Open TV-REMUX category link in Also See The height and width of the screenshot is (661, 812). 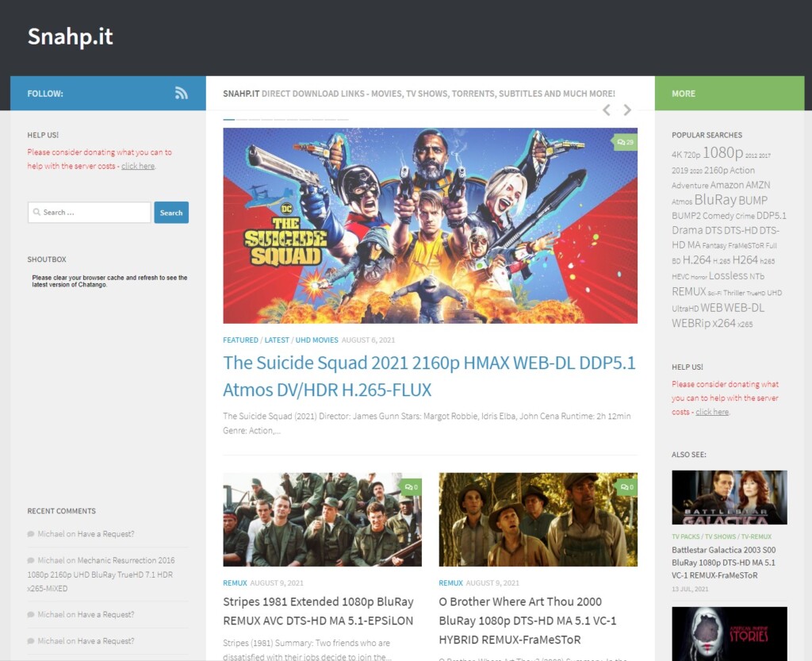(x=756, y=536)
